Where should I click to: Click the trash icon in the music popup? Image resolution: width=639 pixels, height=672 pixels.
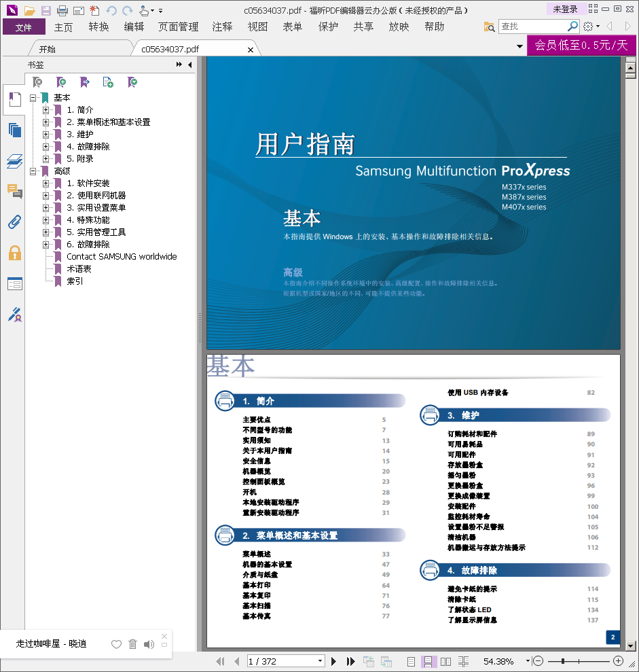tap(133, 644)
